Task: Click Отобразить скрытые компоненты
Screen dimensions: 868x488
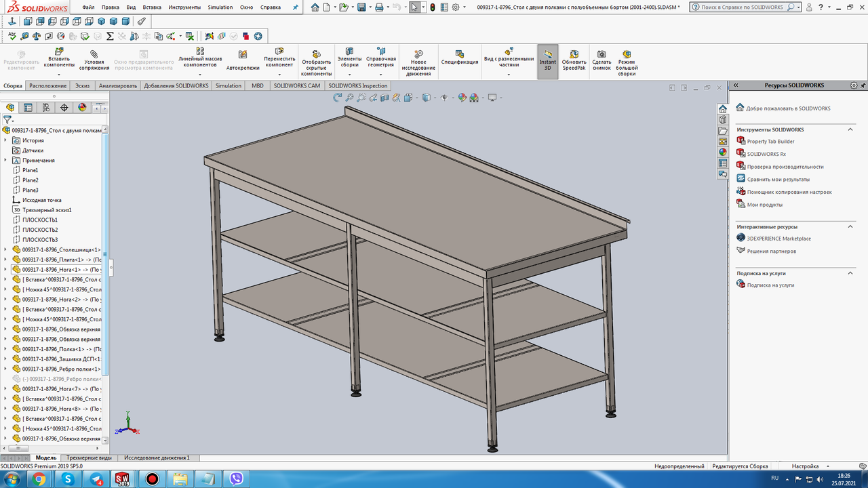Action: [317, 62]
